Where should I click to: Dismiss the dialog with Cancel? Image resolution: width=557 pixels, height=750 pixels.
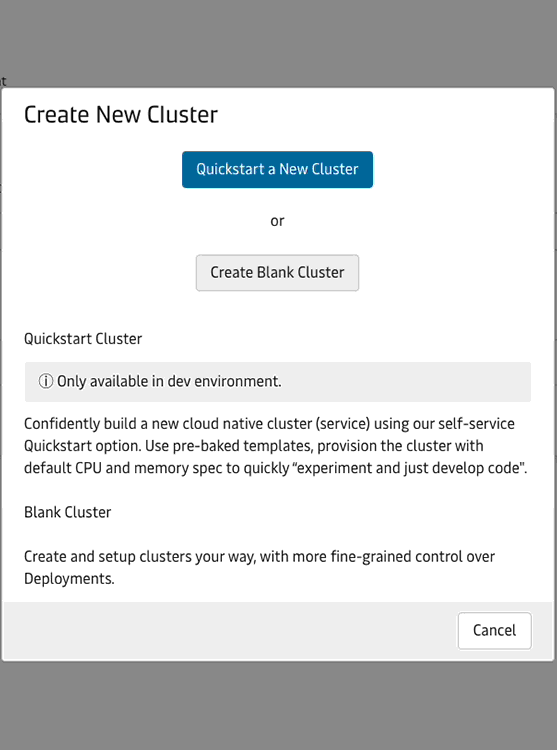[494, 630]
